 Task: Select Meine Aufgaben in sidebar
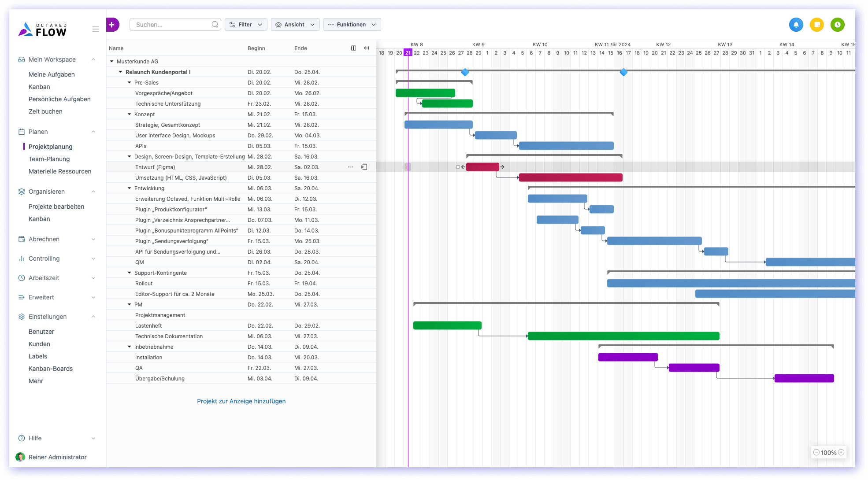52,74
